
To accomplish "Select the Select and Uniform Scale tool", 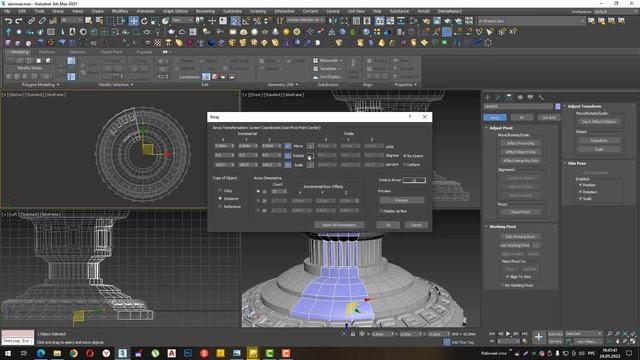I will [x=155, y=21].
